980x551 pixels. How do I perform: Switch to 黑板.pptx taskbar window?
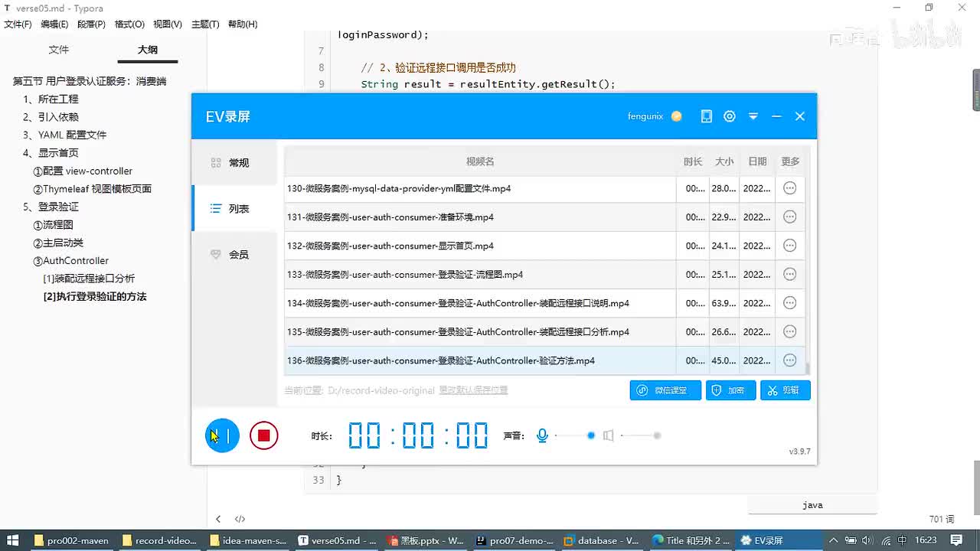[426, 540]
